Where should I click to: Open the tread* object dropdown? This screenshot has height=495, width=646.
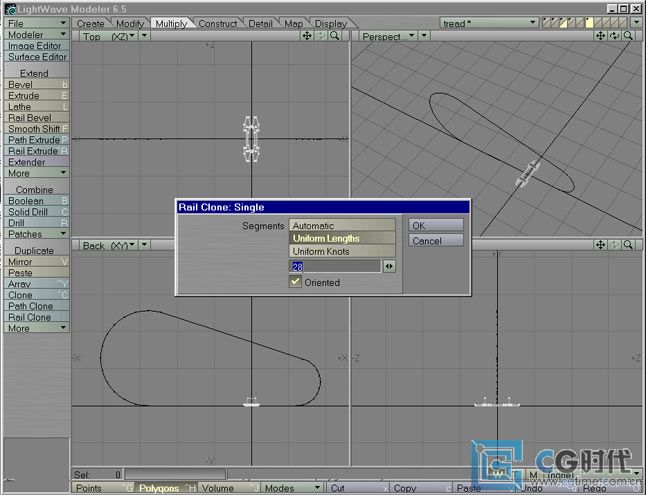489,23
